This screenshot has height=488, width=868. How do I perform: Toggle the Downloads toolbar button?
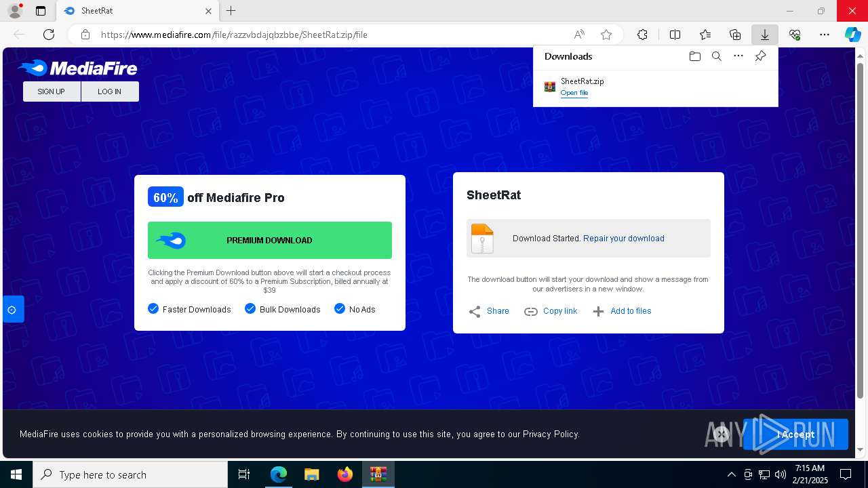764,35
